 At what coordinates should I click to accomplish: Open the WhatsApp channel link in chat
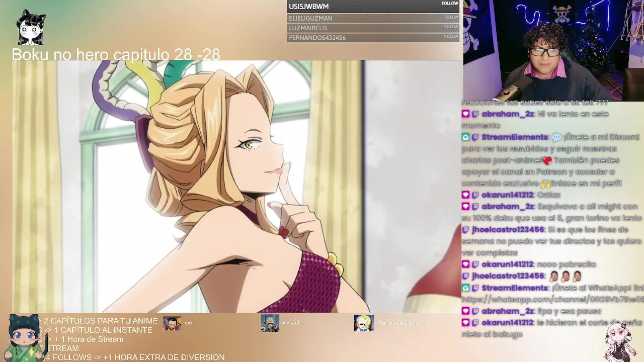click(553, 300)
